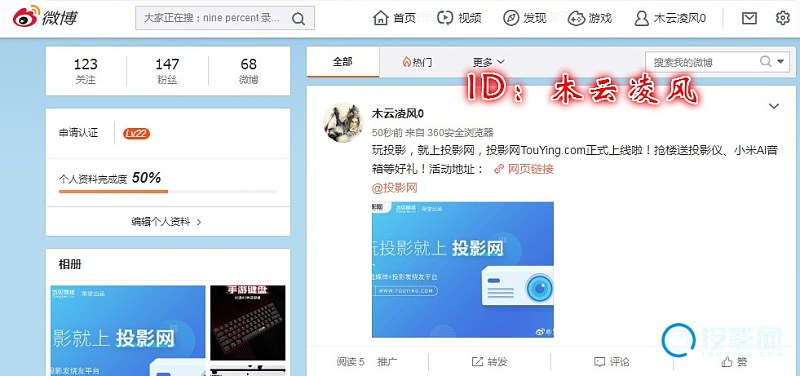Screen dimensions: 800x376
Task: Click the 评论 comment icon
Action: [x=599, y=362]
